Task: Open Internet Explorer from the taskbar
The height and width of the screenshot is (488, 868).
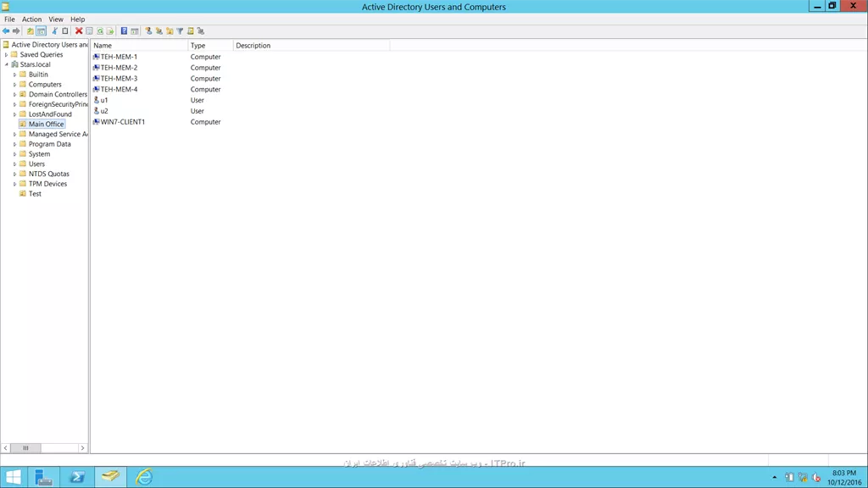Action: point(144,477)
